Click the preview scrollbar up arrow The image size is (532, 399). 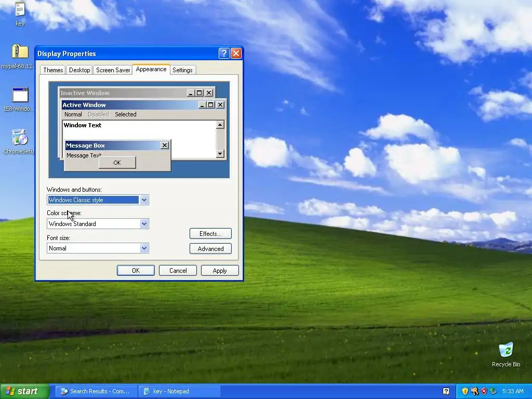[220, 125]
